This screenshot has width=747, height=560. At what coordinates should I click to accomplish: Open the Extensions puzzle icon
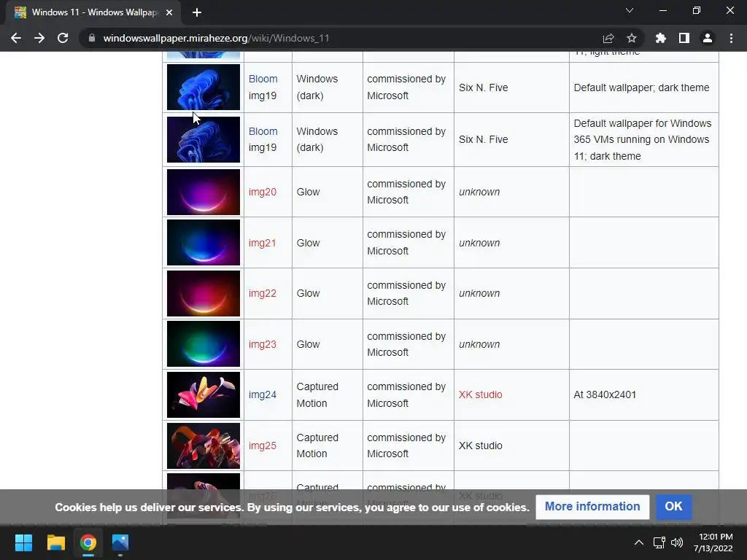[x=661, y=38]
